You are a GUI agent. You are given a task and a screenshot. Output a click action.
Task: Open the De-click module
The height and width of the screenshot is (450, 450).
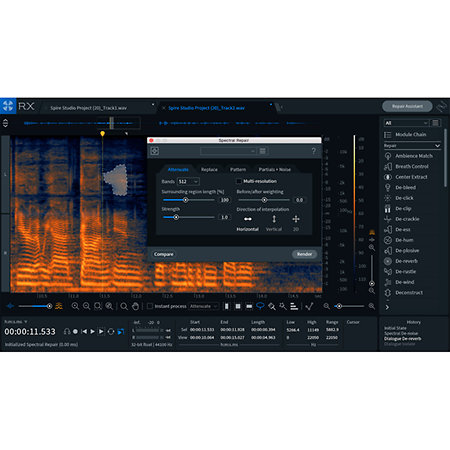coord(399,198)
